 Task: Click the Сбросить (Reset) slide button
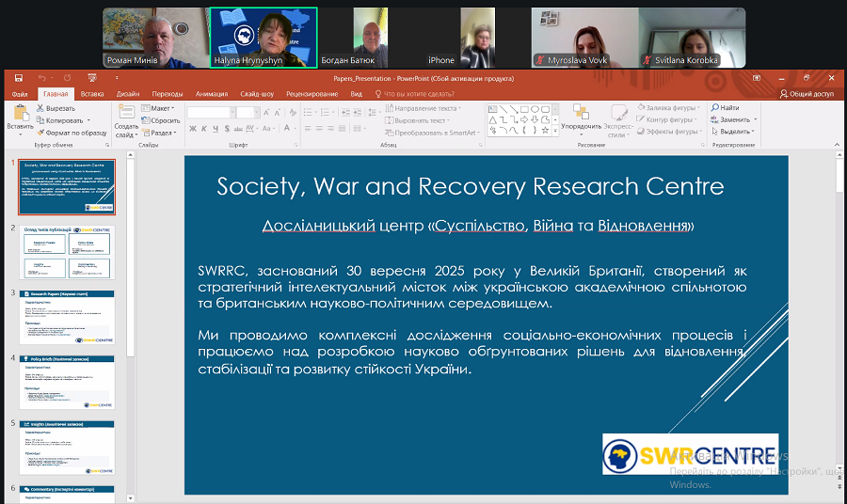160,120
